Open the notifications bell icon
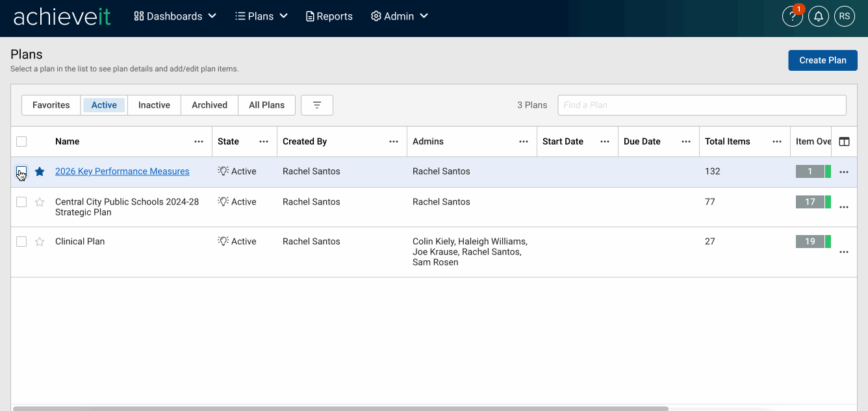Image resolution: width=868 pixels, height=411 pixels. pos(819,17)
